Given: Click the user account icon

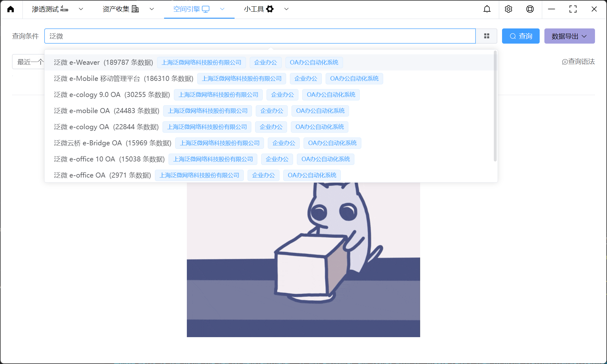Looking at the screenshot, I should coord(530,9).
